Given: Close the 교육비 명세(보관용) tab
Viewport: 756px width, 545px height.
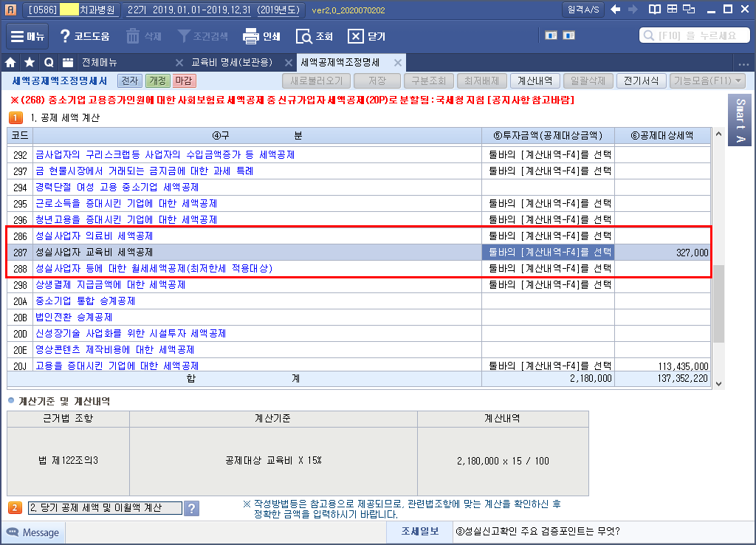Looking at the screenshot, I should [289, 63].
